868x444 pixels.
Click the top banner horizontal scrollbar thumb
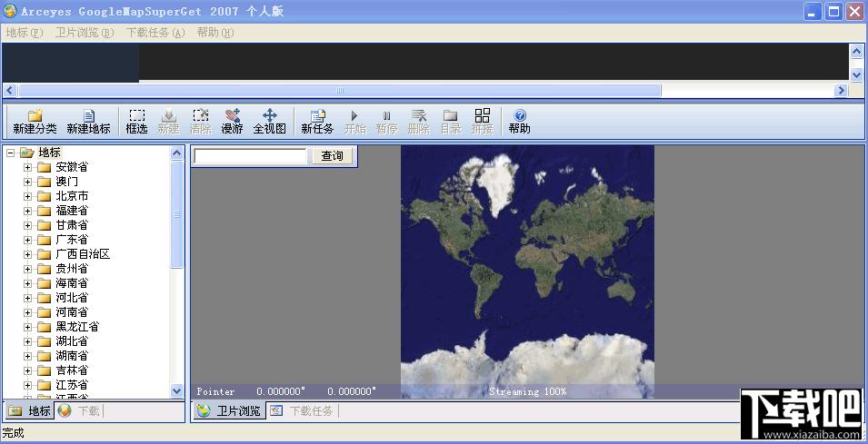(x=339, y=90)
